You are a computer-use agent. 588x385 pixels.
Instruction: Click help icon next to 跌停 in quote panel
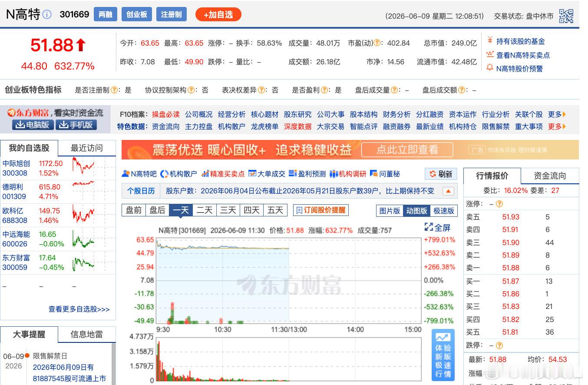[x=499, y=345]
